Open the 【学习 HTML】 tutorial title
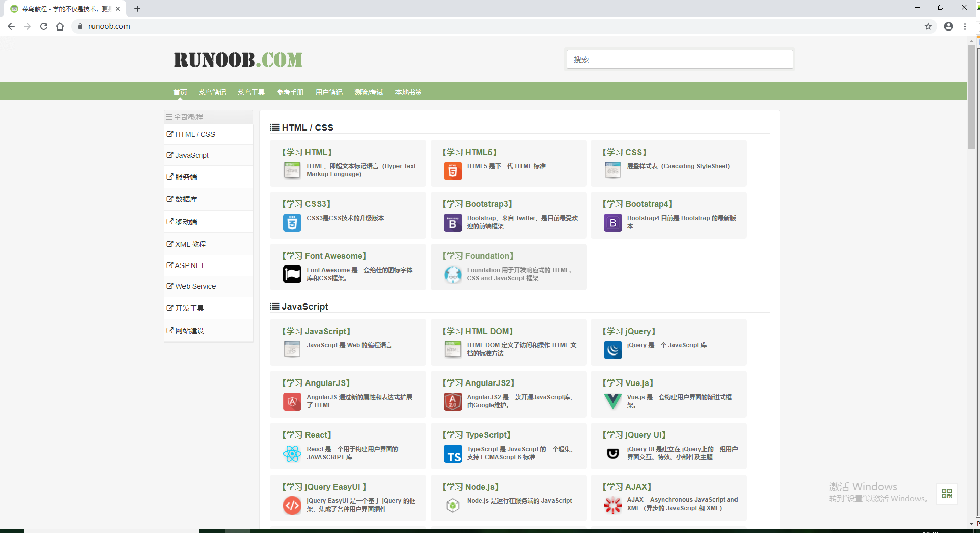The width and height of the screenshot is (980, 533). click(307, 152)
